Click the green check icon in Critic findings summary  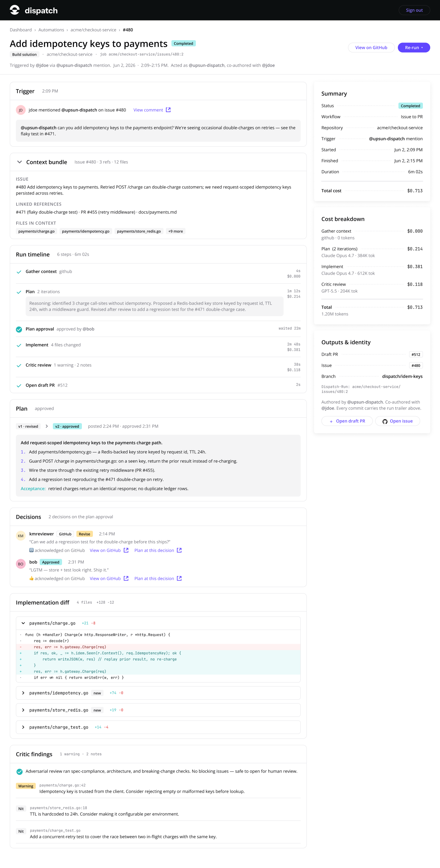[19, 772]
